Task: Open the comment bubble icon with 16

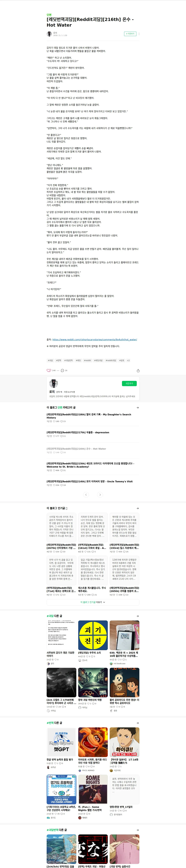Action: coord(62,370)
